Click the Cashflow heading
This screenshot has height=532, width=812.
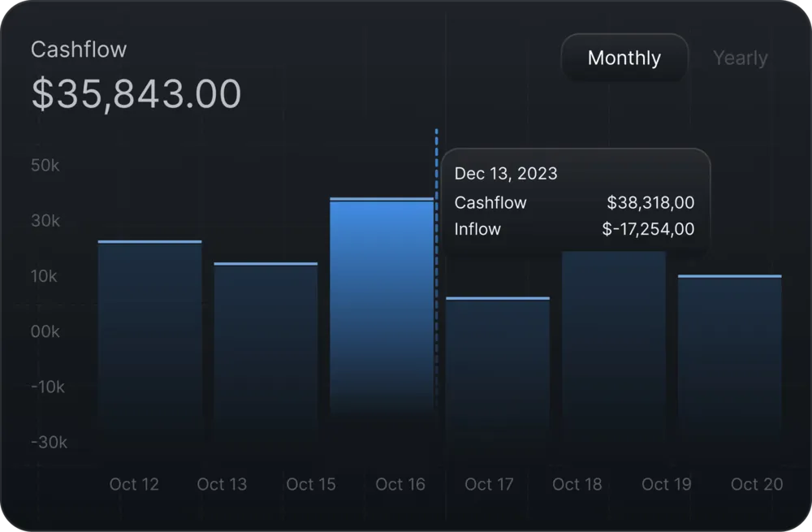[79, 50]
